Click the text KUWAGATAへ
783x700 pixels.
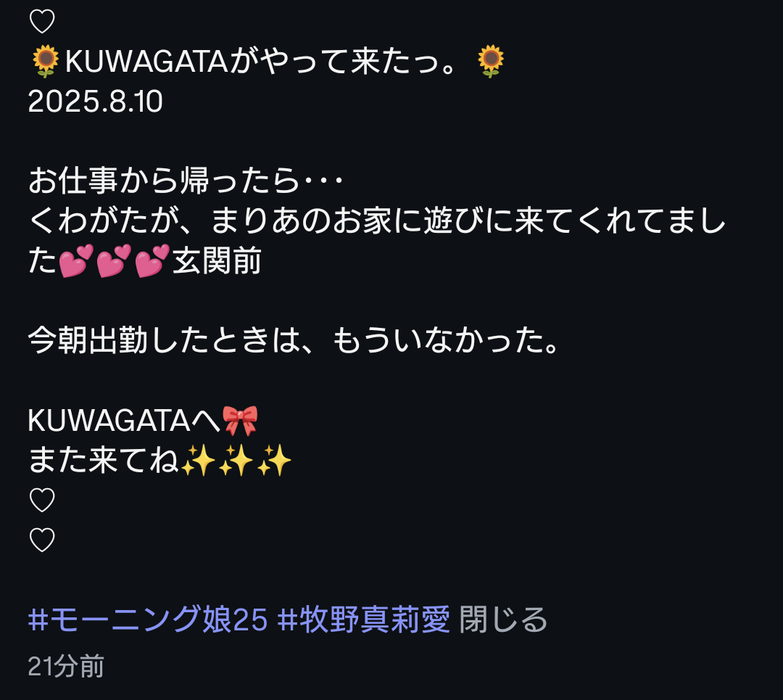coord(124,420)
